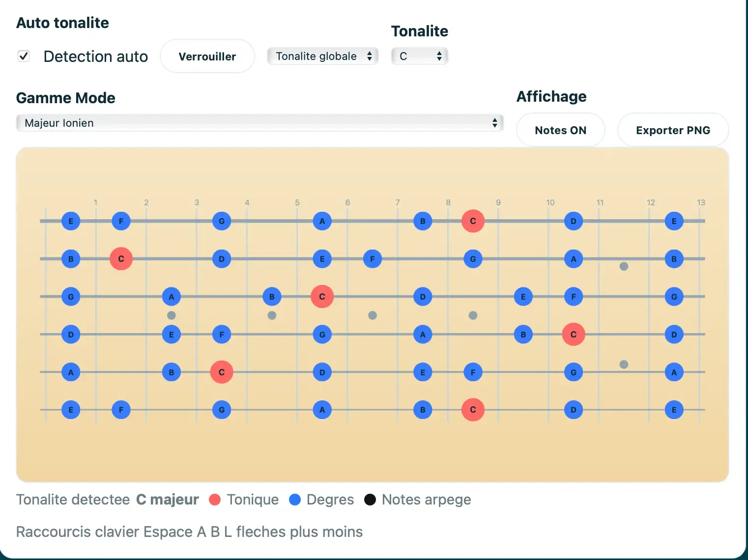Screen dimensions: 748x560
Task: Open the Gamme Mode selector showing Majeur Ionien
Action: [x=259, y=123]
